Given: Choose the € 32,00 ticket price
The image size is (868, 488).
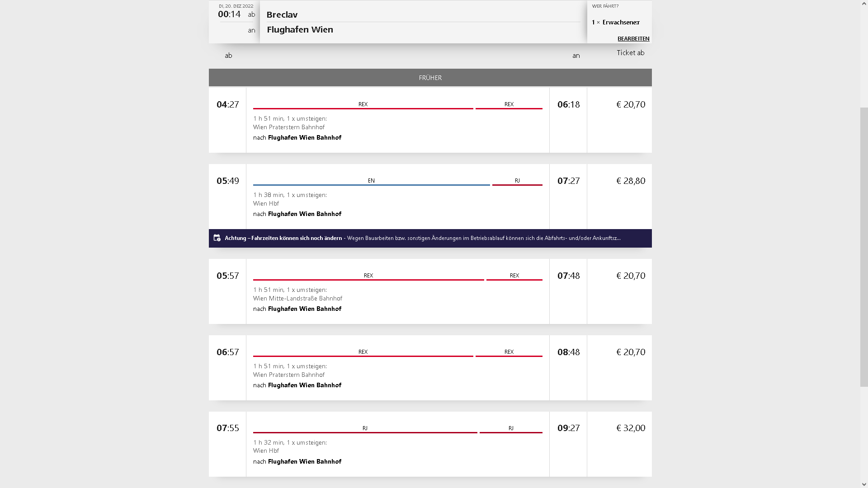Looking at the screenshot, I should [x=630, y=428].
